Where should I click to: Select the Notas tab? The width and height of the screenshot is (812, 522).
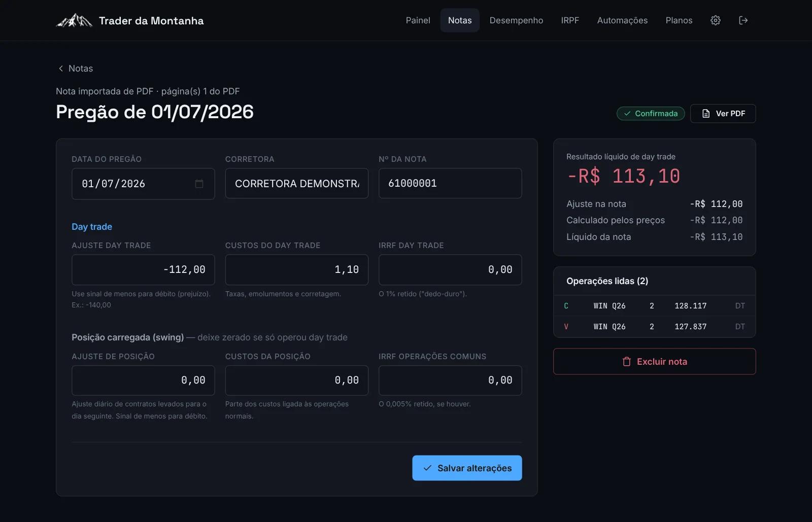point(460,20)
